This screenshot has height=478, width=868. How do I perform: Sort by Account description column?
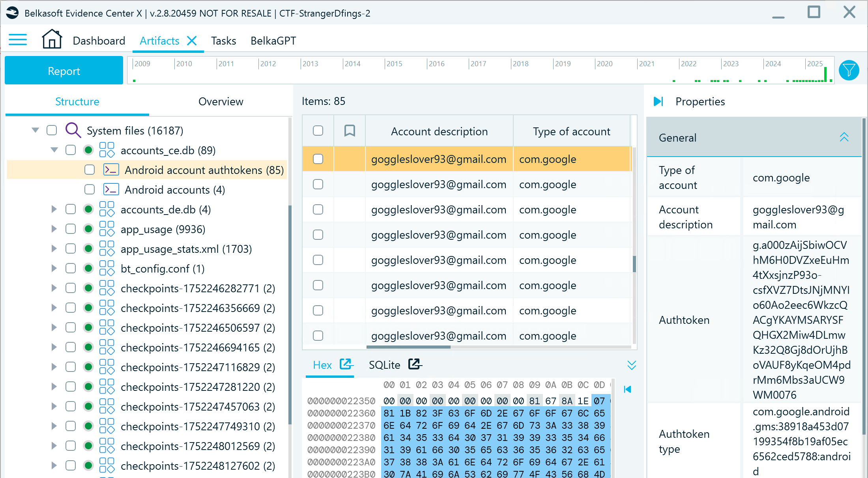439,131
